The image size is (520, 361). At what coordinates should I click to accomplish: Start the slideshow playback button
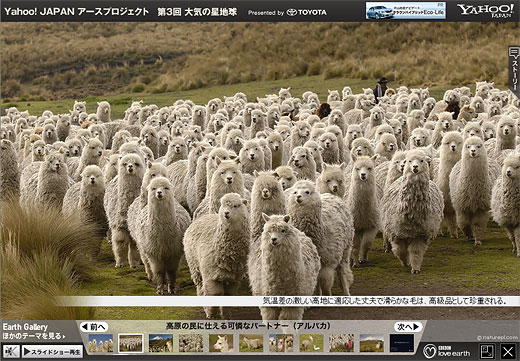click(52, 352)
